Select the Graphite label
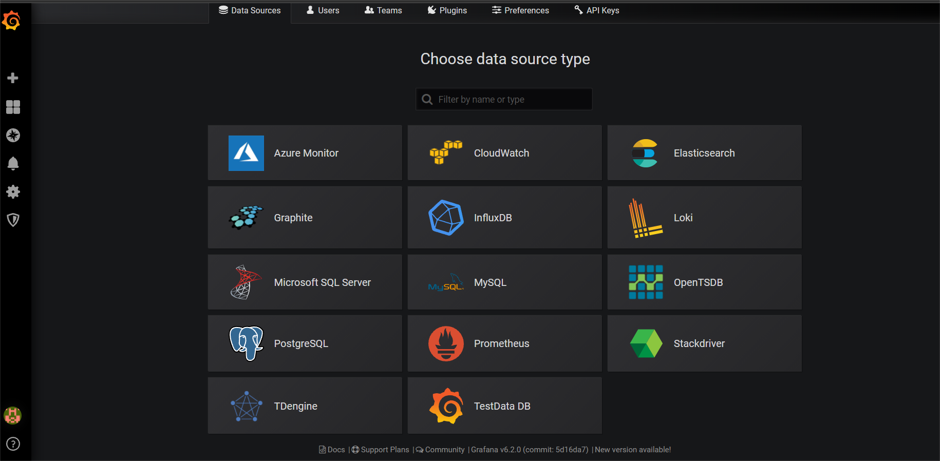Image resolution: width=940 pixels, height=461 pixels. click(x=293, y=218)
